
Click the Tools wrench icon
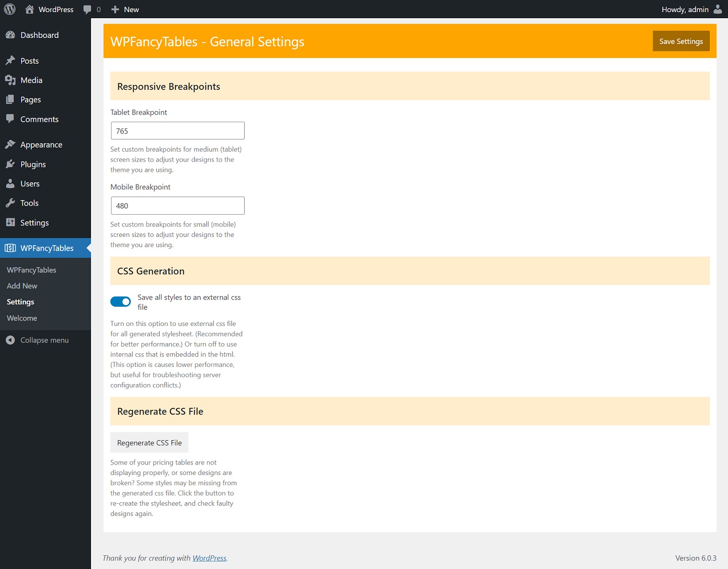pos(10,203)
